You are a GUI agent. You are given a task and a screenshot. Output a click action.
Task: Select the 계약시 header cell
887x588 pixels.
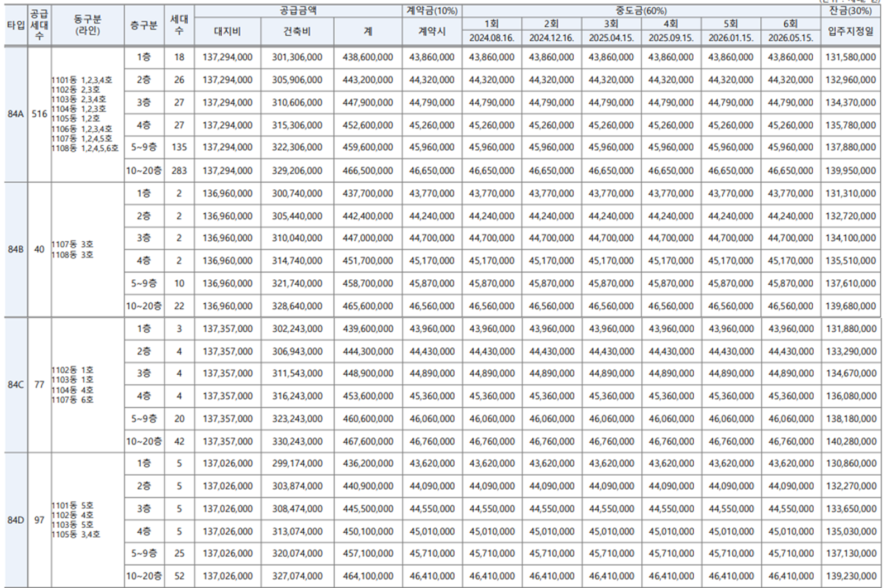[432, 32]
